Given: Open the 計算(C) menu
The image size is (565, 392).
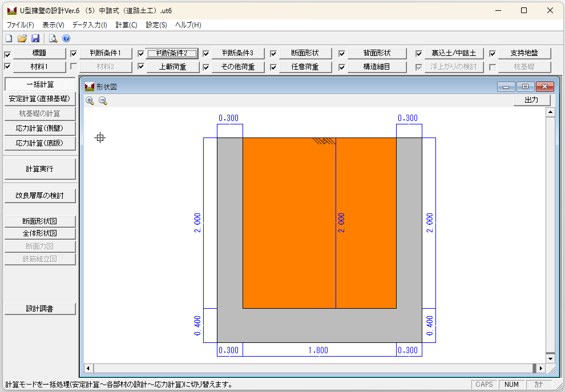Looking at the screenshot, I should 126,25.
